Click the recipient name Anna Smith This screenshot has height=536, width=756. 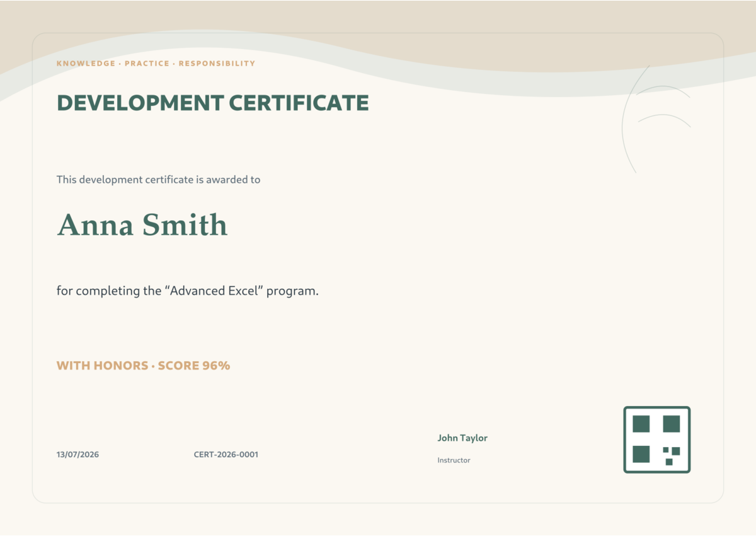(x=142, y=225)
